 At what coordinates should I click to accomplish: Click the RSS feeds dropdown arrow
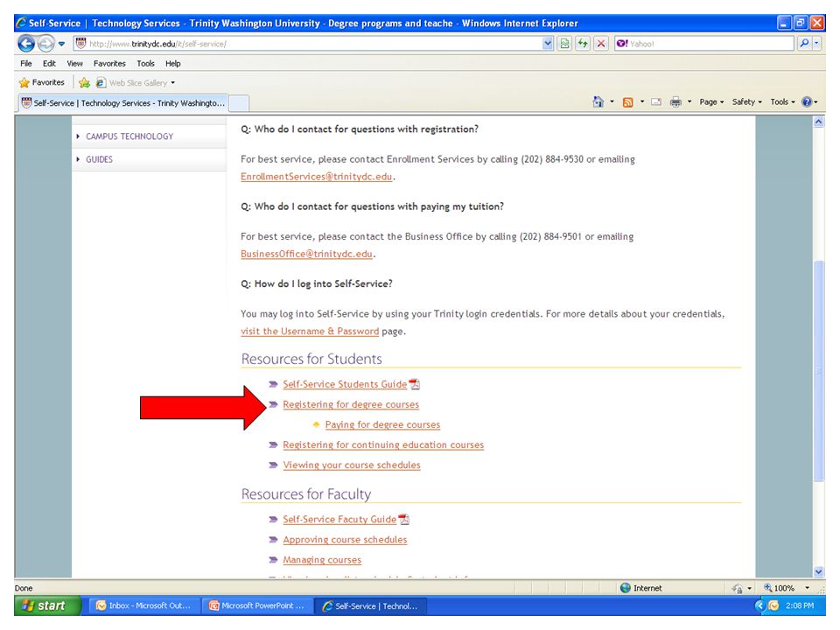pyautogui.click(x=641, y=101)
